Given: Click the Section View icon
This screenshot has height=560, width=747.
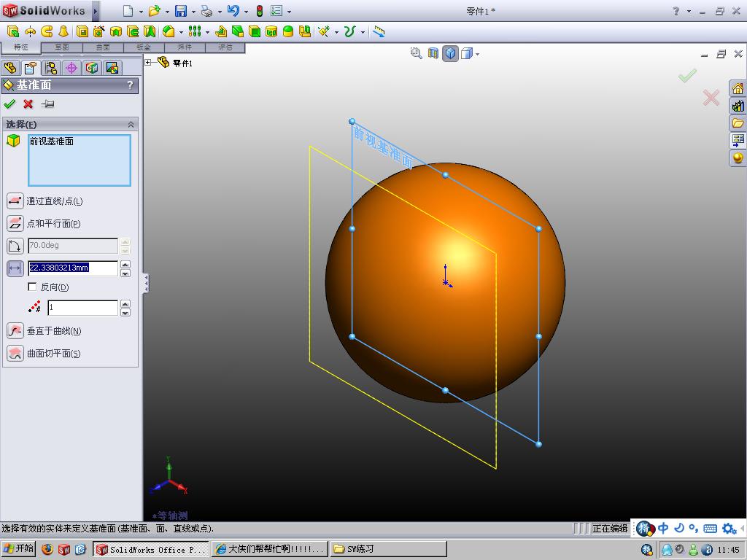Looking at the screenshot, I should pos(433,53).
